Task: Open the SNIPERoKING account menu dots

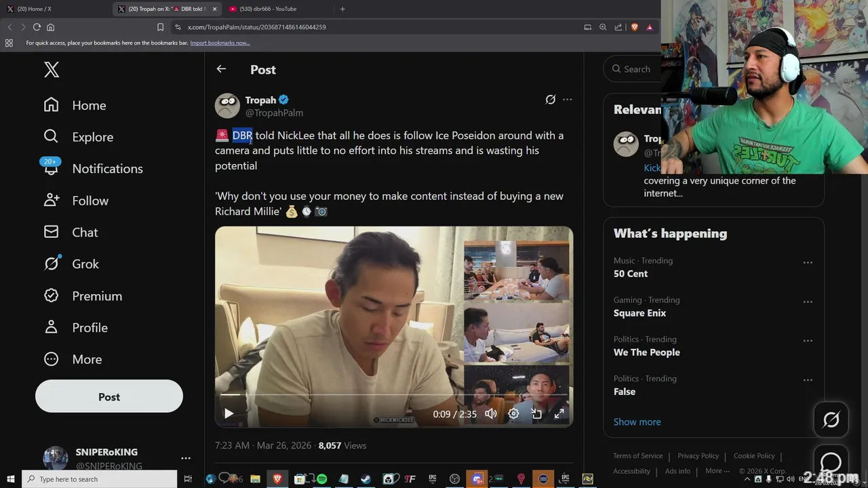Action: [x=186, y=458]
